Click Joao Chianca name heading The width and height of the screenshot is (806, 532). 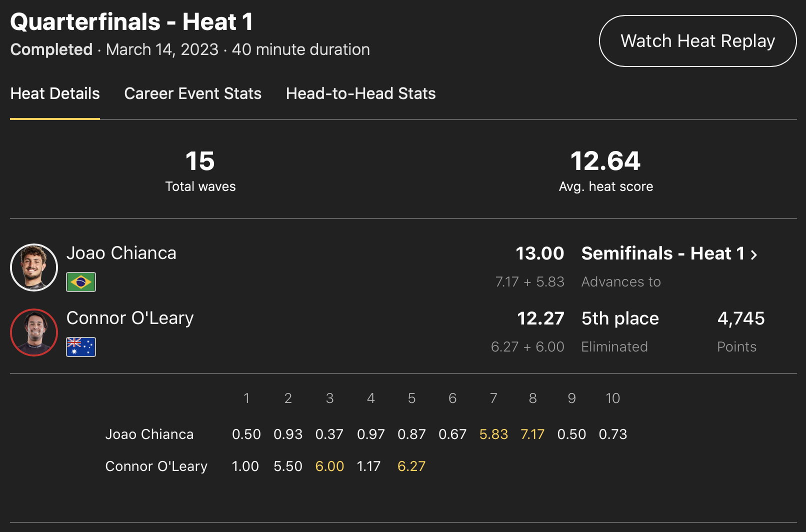click(x=121, y=253)
